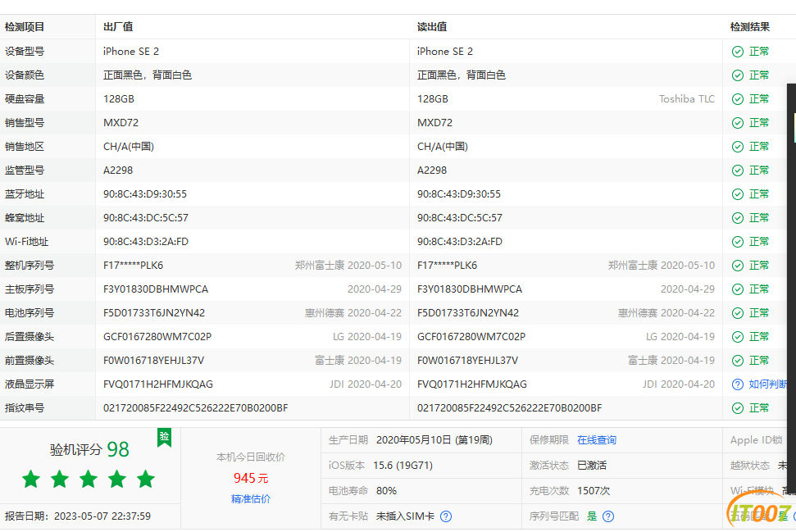Click the help icon beside 序列号匹配 是
The image size is (796, 532).
coord(608,516)
